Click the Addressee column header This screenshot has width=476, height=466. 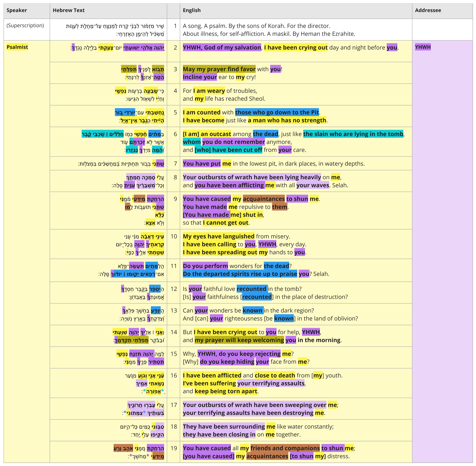[442, 11]
